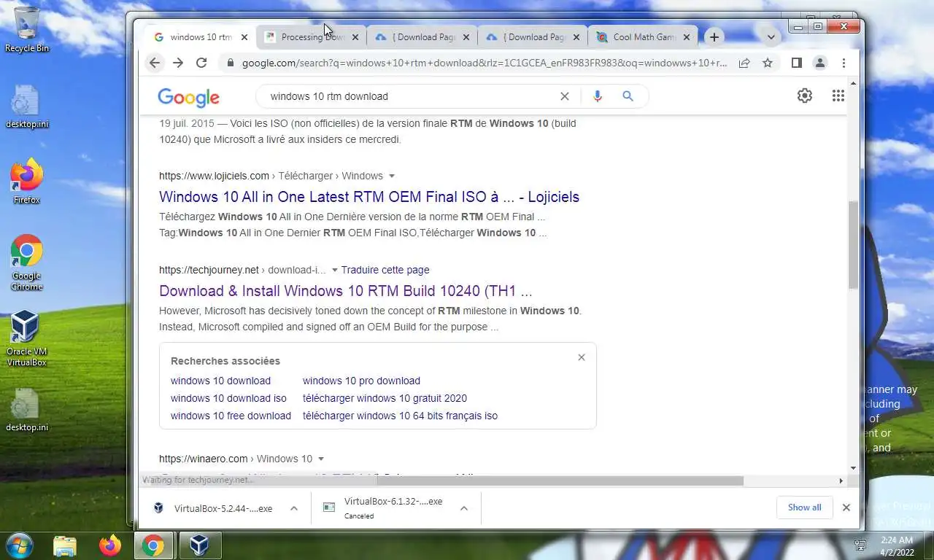The height and width of the screenshot is (560, 934).
Task: Select the Firefox desktop shortcut
Action: [x=26, y=181]
